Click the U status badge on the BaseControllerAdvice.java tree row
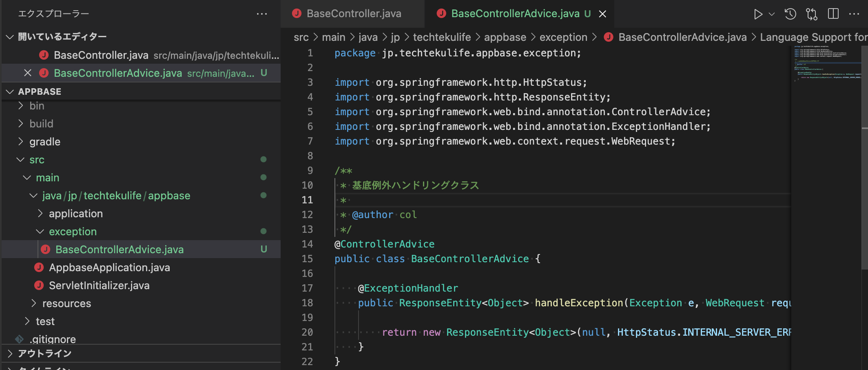Screen dimensions: 868x370 [264, 249]
